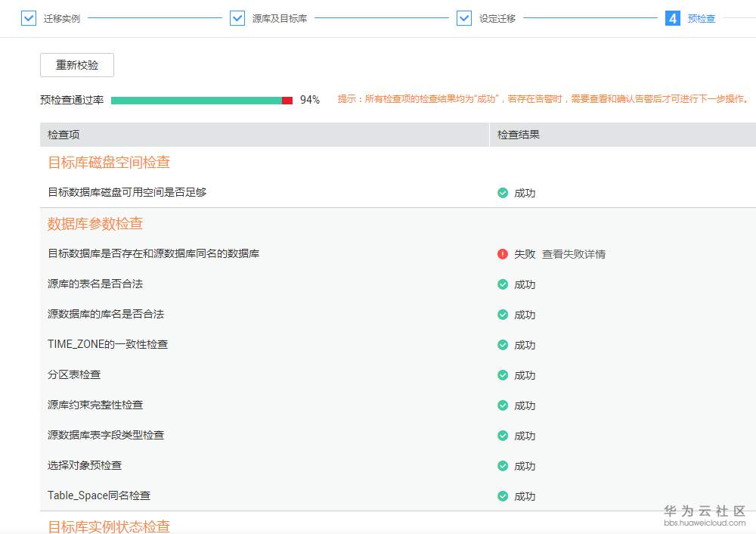Viewport: 756px width, 534px height.
Task: Click the 源数据库表字段类型检查 row text
Action: point(106,435)
